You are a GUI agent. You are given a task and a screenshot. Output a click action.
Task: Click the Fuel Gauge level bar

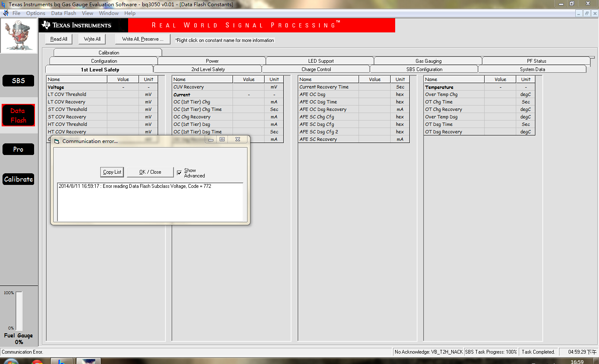(19, 311)
